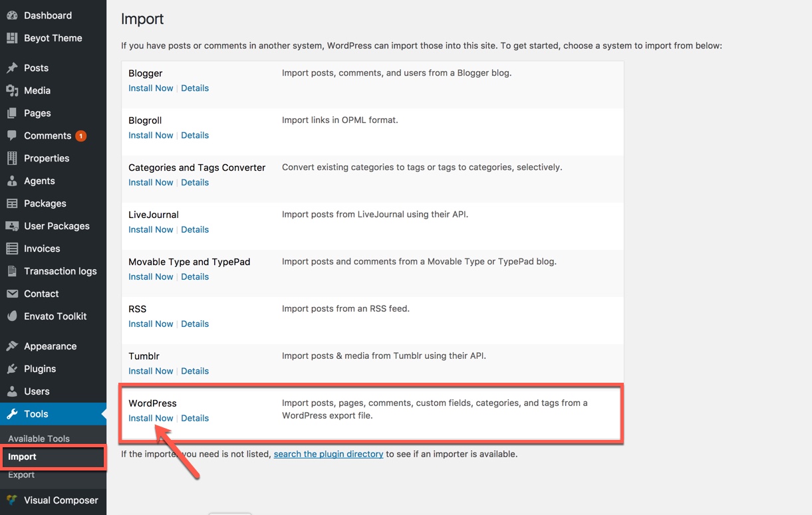Click the Envato Toolkit leaf icon
Image resolution: width=812 pixels, height=515 pixels.
point(12,316)
